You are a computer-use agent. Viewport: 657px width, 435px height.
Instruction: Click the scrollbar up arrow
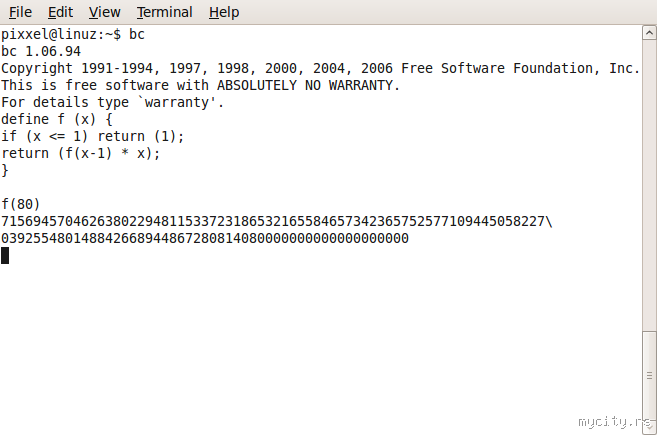click(650, 32)
